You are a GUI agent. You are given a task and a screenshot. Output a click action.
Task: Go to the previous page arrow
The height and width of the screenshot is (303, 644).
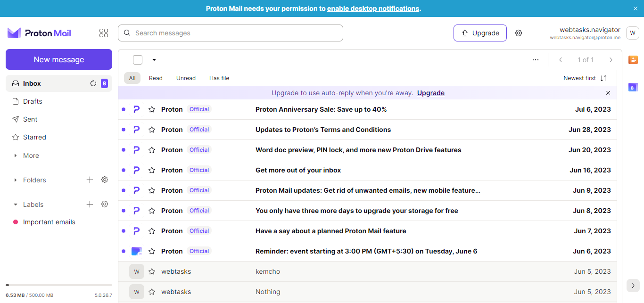561,60
